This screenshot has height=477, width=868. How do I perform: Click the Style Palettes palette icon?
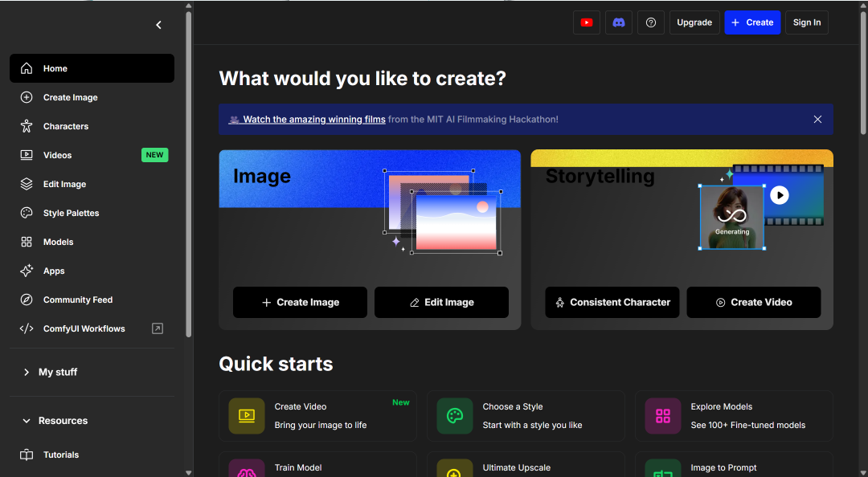(x=27, y=213)
